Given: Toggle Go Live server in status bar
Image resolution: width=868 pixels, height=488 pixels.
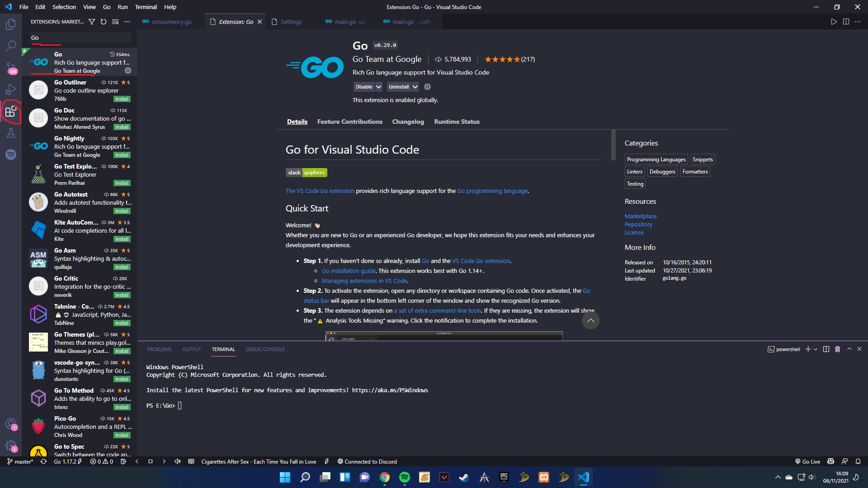Looking at the screenshot, I should click(807, 461).
